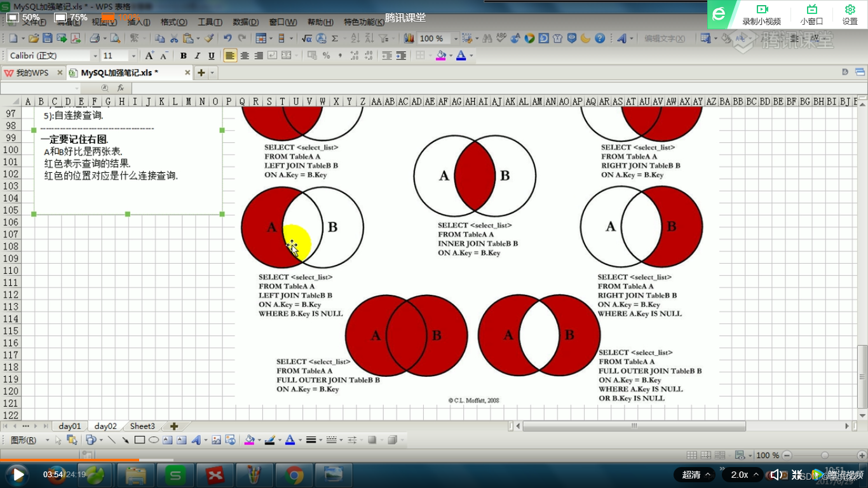This screenshot has height=488, width=868.
Task: Activate the format painter brush
Action: pos(209,39)
